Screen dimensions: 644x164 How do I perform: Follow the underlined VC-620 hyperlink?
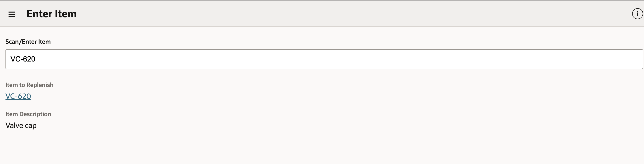[18, 96]
